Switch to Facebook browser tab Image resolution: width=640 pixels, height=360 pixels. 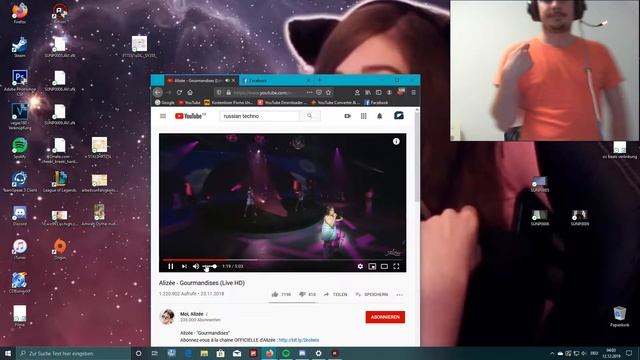click(275, 80)
